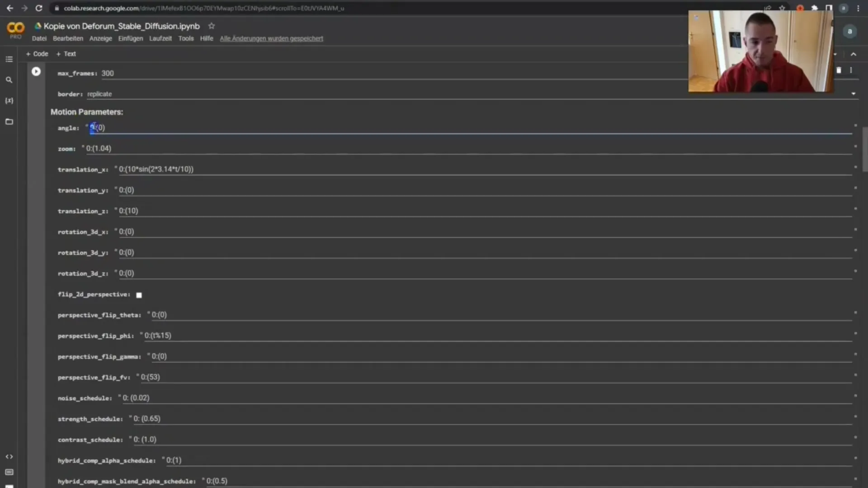This screenshot has height=488, width=868.
Task: Reload the browser page
Action: click(x=39, y=8)
